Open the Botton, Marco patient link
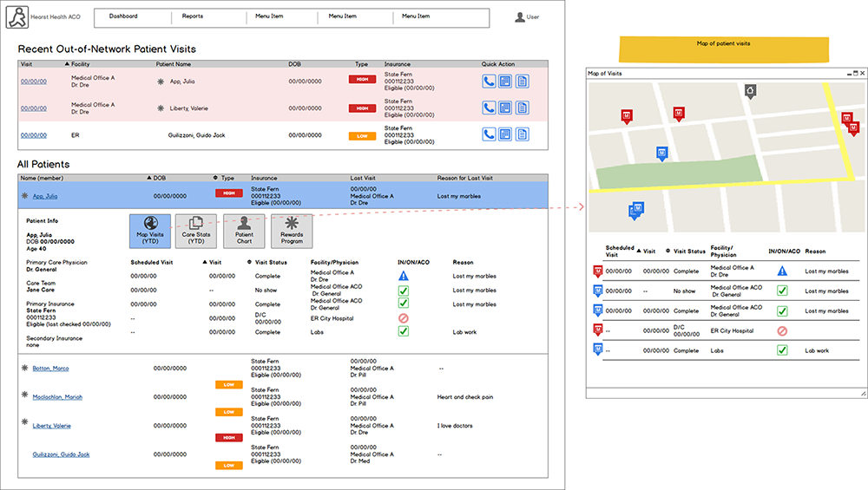 [x=51, y=369]
